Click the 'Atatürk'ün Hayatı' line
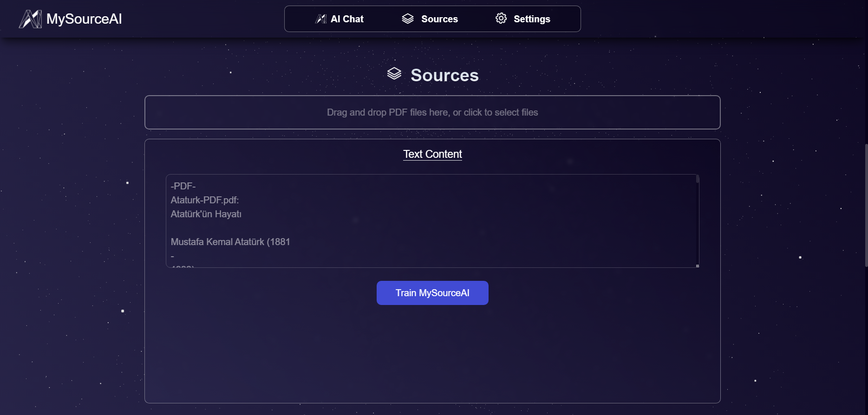868x415 pixels. (x=206, y=214)
